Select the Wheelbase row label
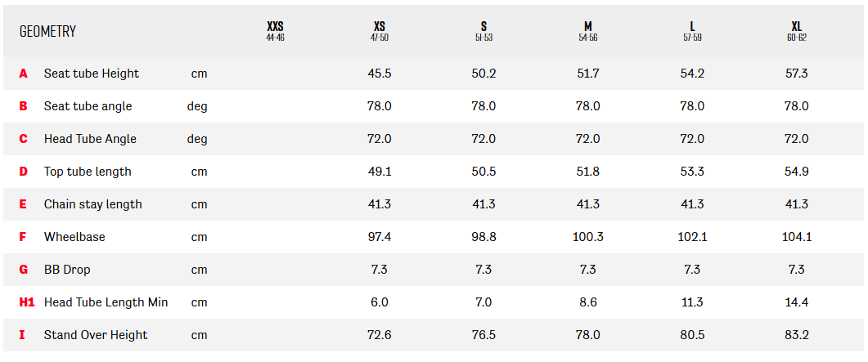Image resolution: width=868 pixels, height=362 pixels. point(74,237)
